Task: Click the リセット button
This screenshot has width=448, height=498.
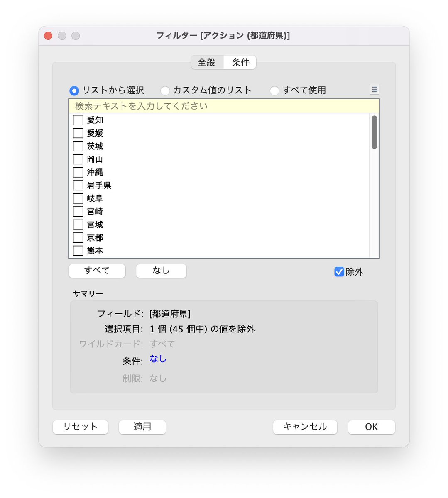Action: [x=80, y=427]
